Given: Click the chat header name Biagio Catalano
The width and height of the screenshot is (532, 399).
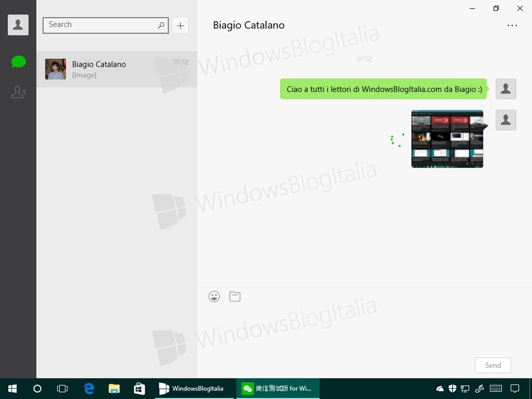Looking at the screenshot, I should point(249,25).
